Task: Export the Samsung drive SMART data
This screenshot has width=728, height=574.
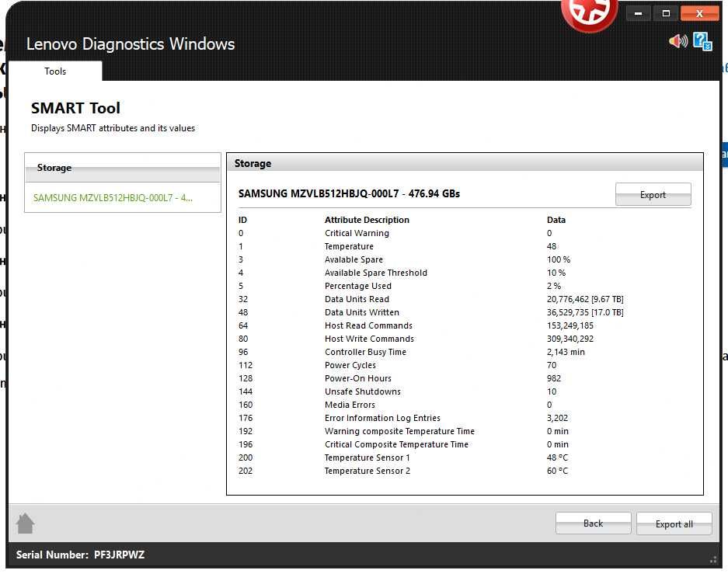Action: point(653,194)
